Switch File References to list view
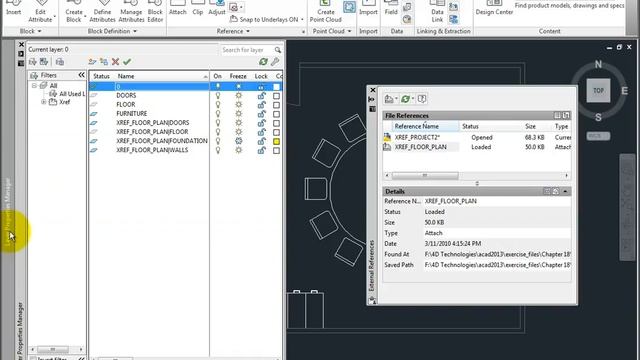 coord(558,116)
